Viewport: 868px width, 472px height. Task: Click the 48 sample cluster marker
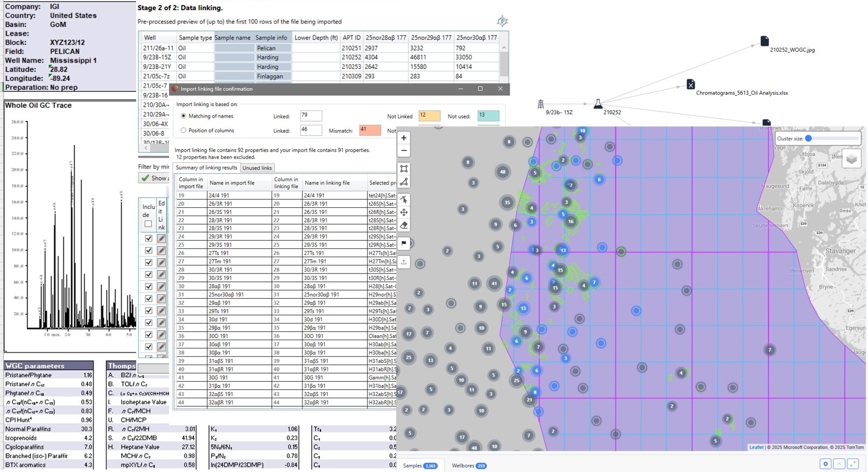[x=503, y=172]
